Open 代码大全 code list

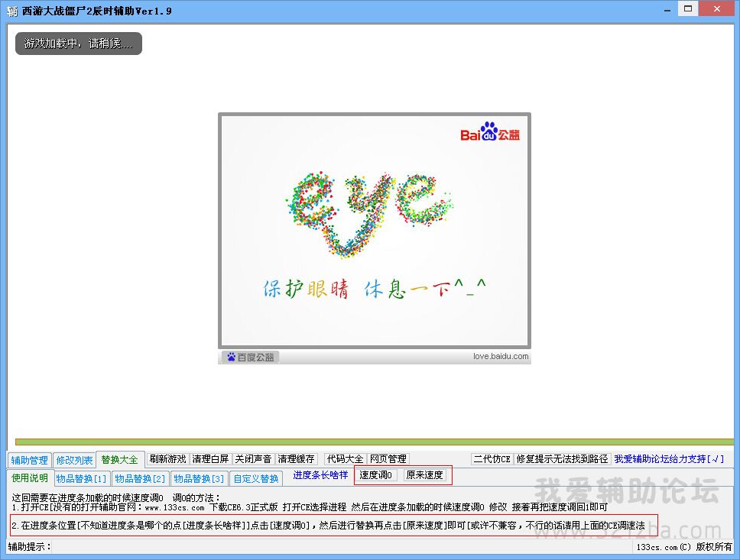(x=345, y=459)
